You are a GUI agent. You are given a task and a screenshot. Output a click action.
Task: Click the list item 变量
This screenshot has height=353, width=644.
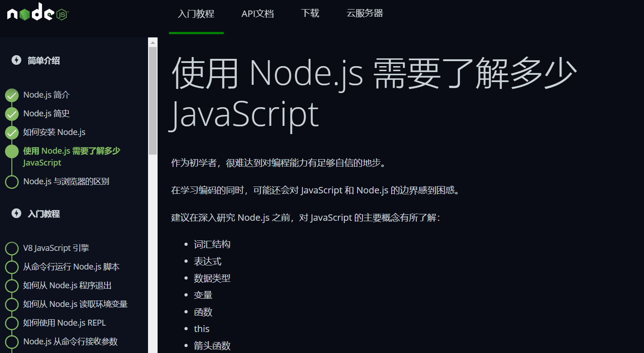point(203,295)
